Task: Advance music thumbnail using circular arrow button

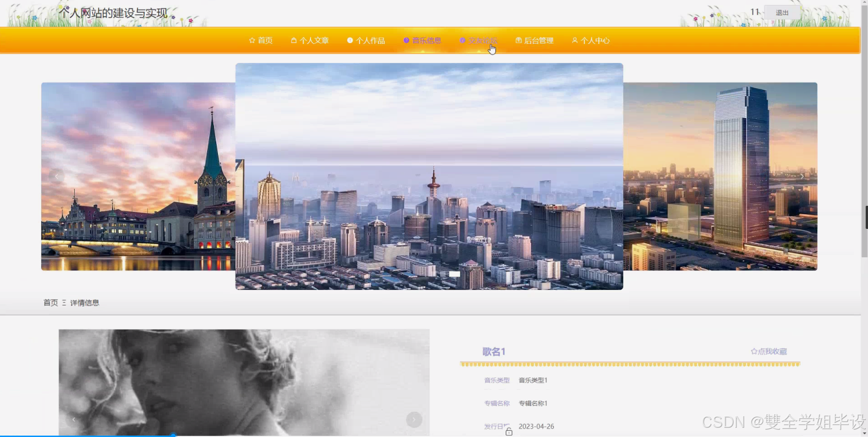Action: [413, 419]
